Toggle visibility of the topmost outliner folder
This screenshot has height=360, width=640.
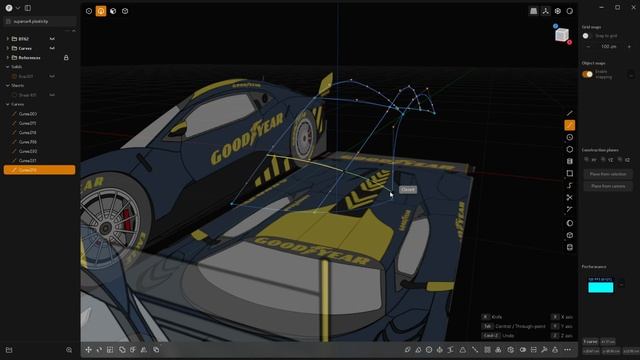pyautogui.click(x=52, y=39)
